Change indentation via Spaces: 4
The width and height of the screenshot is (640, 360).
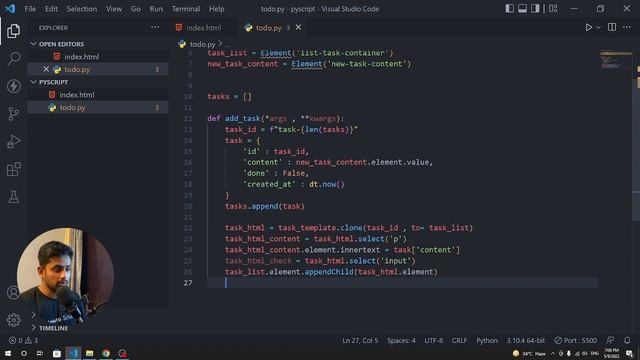point(401,340)
